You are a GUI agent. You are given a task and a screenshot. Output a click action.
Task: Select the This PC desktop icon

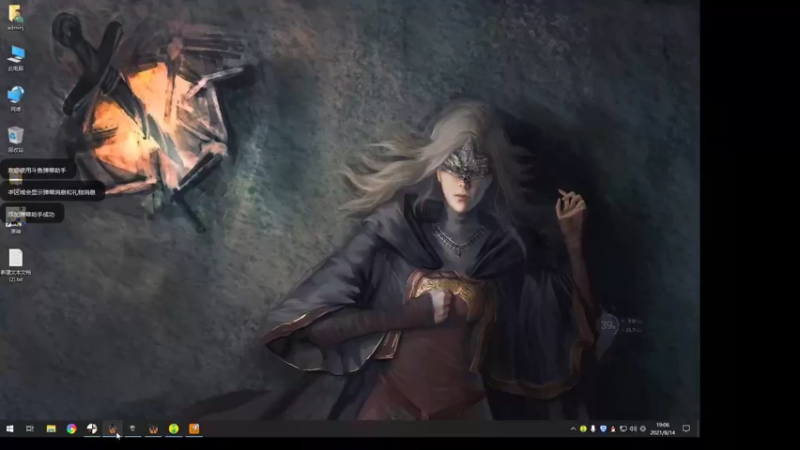click(16, 58)
